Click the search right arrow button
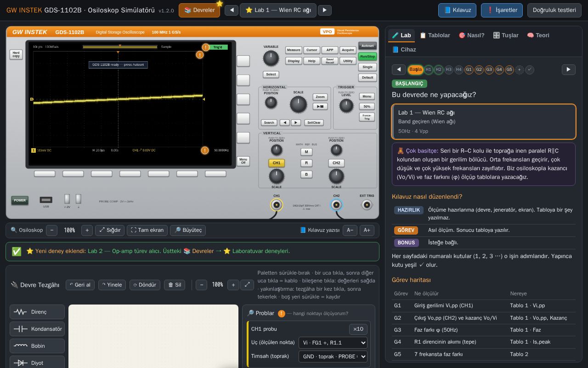 (296, 122)
